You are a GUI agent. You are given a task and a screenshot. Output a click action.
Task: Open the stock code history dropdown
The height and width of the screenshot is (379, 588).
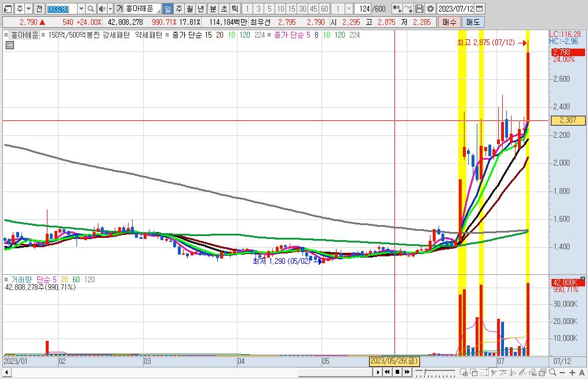coord(81,9)
